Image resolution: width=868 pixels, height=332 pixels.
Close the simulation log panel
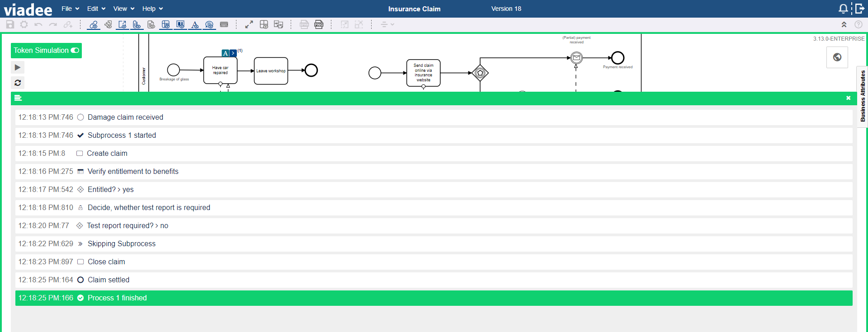pyautogui.click(x=849, y=98)
